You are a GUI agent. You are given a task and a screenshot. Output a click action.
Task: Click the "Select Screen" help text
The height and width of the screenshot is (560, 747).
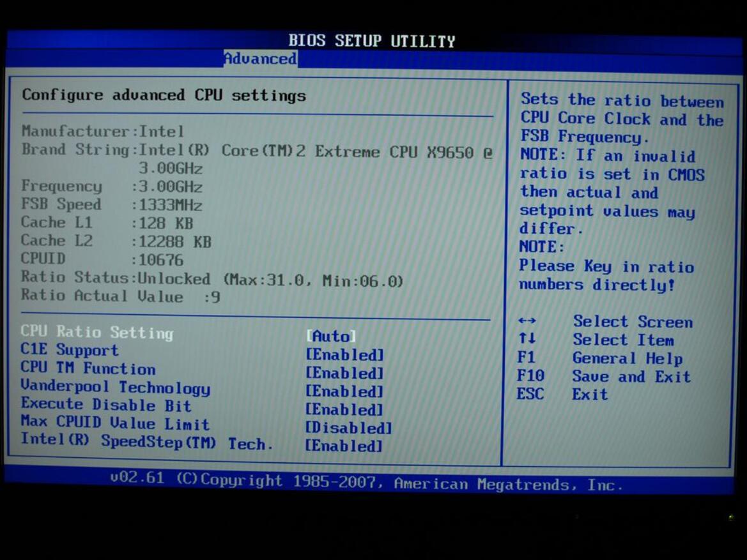633,322
